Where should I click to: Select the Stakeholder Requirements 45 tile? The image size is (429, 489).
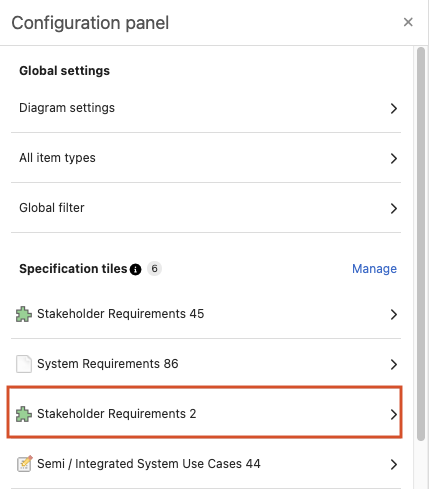tap(206, 314)
